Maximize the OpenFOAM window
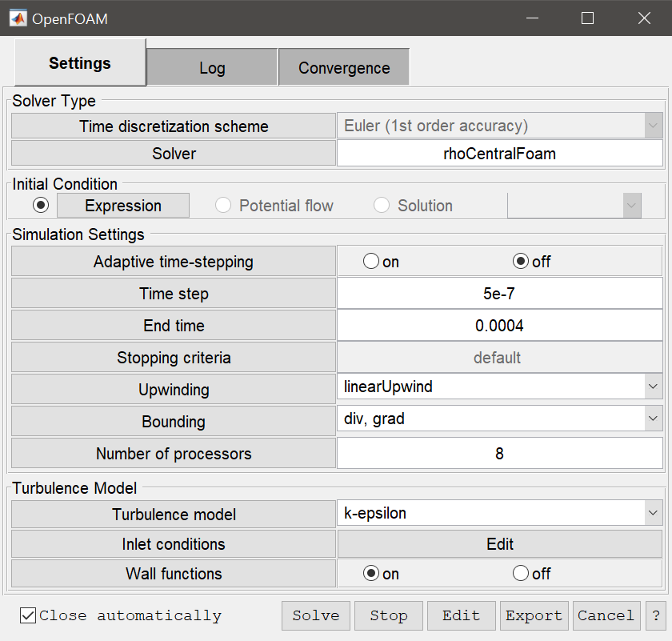 [587, 18]
